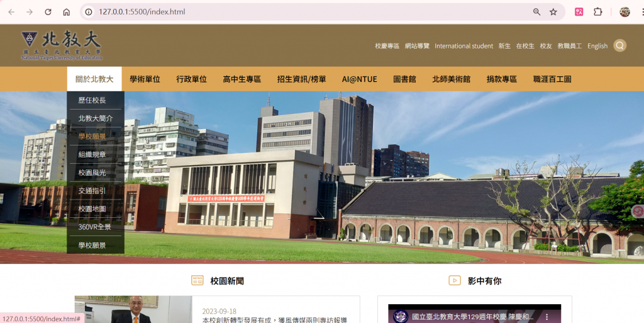Go back with the browser back arrow

11,12
